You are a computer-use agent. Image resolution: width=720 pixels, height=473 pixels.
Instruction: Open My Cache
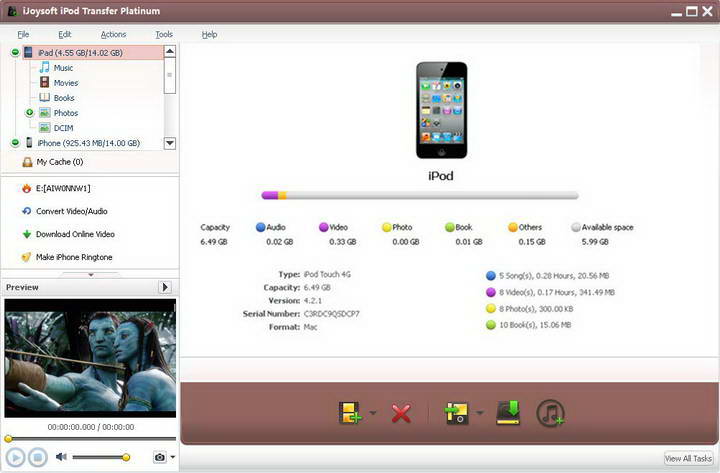[60, 162]
